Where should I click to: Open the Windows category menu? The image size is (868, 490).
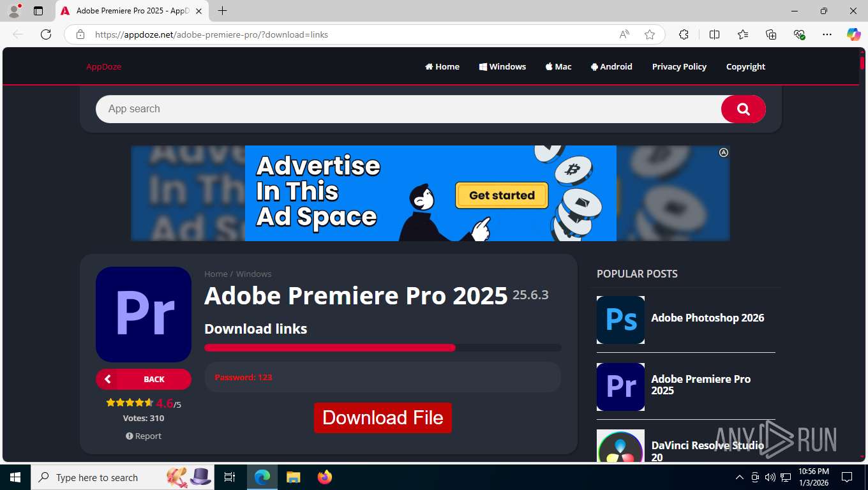(x=502, y=66)
